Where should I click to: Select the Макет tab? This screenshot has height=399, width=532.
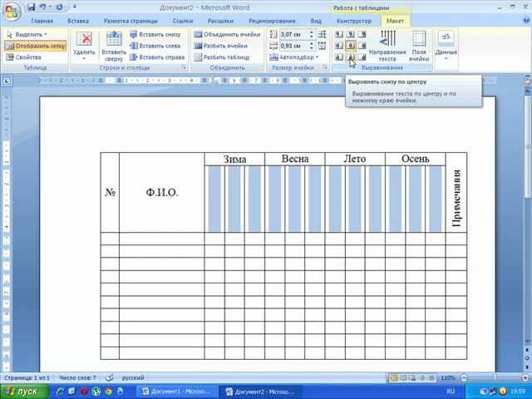tap(396, 21)
